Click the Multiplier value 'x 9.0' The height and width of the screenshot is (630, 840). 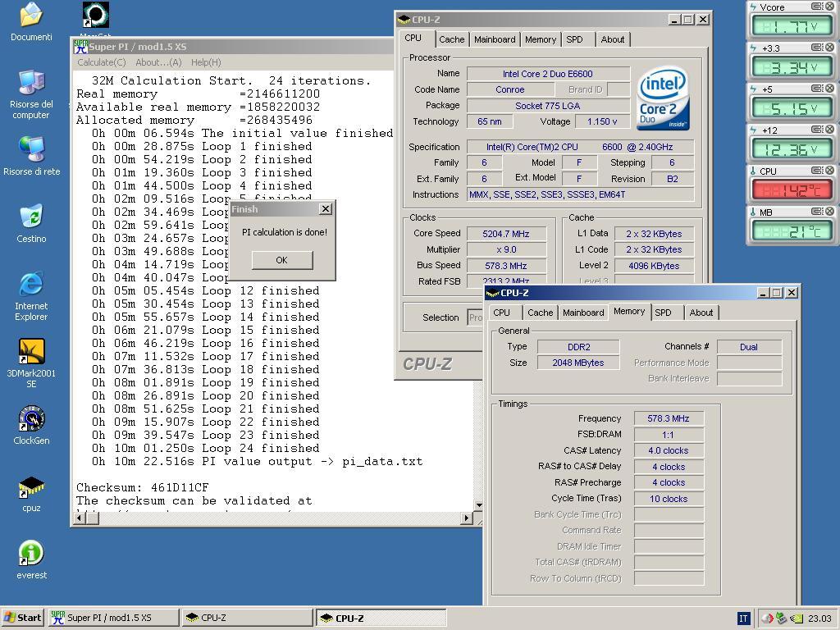click(x=505, y=249)
